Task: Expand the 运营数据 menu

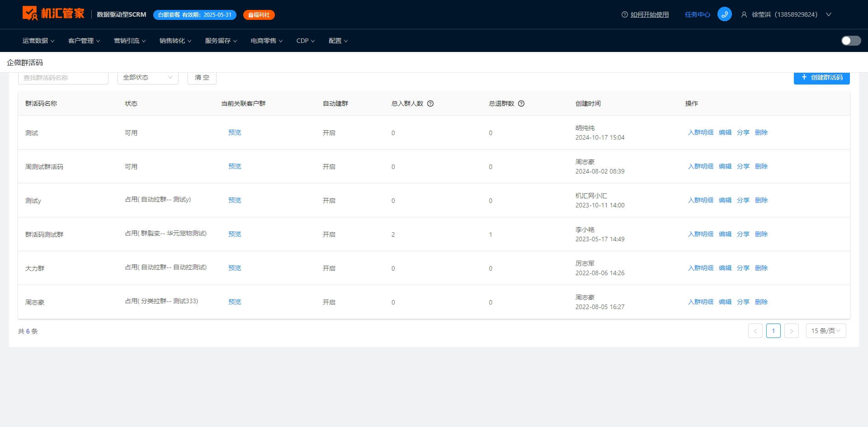Action: coord(38,41)
